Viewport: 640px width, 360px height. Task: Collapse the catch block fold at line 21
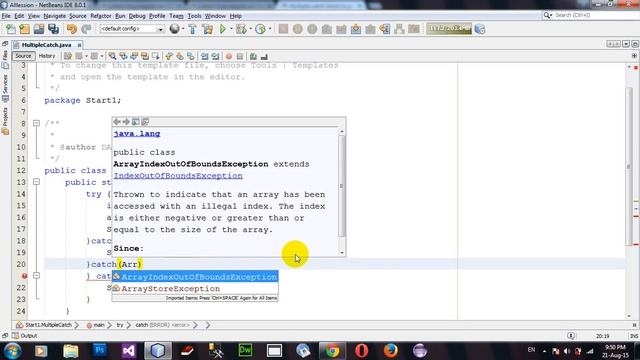[36, 276]
